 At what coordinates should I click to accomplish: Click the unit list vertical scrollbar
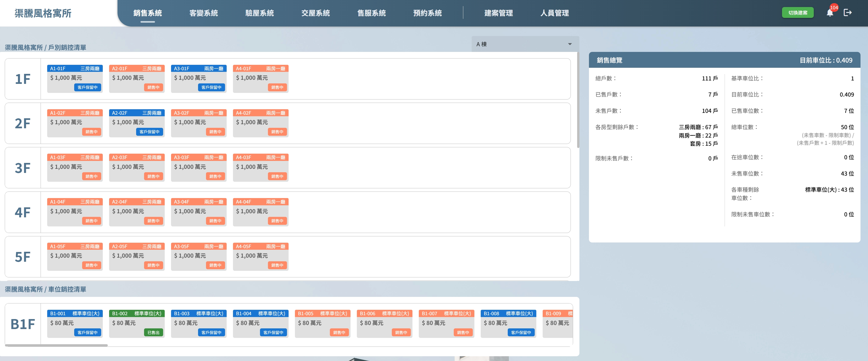pos(578,100)
